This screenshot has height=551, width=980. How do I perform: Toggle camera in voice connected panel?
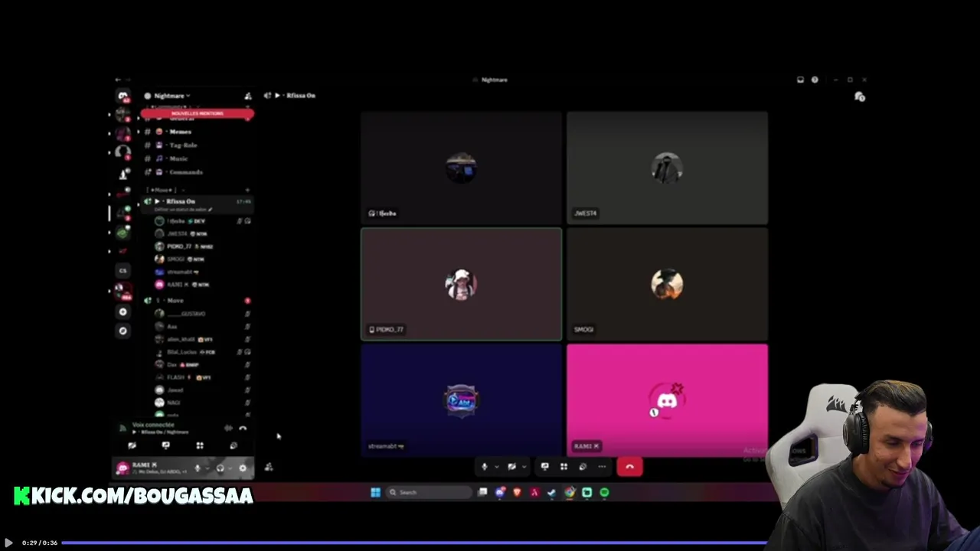132,445
